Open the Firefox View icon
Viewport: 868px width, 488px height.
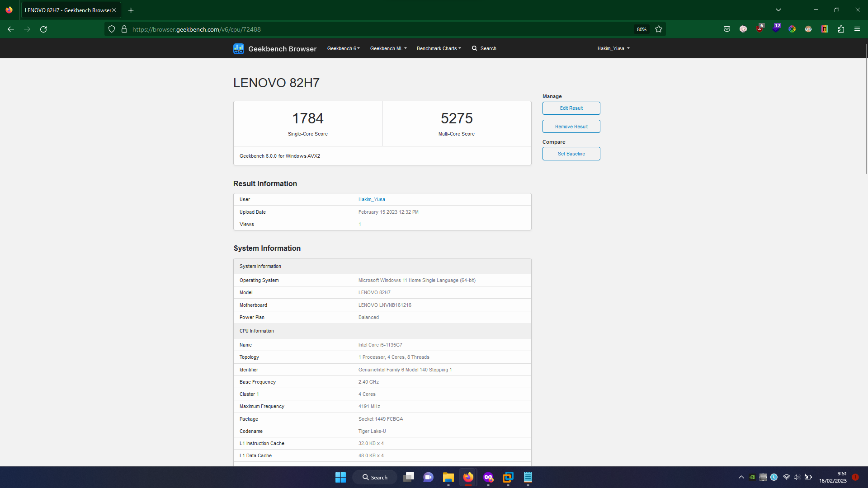tap(9, 10)
